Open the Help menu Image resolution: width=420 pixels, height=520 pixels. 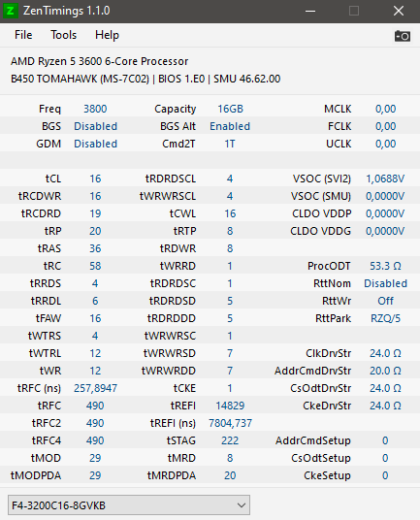[x=107, y=35]
